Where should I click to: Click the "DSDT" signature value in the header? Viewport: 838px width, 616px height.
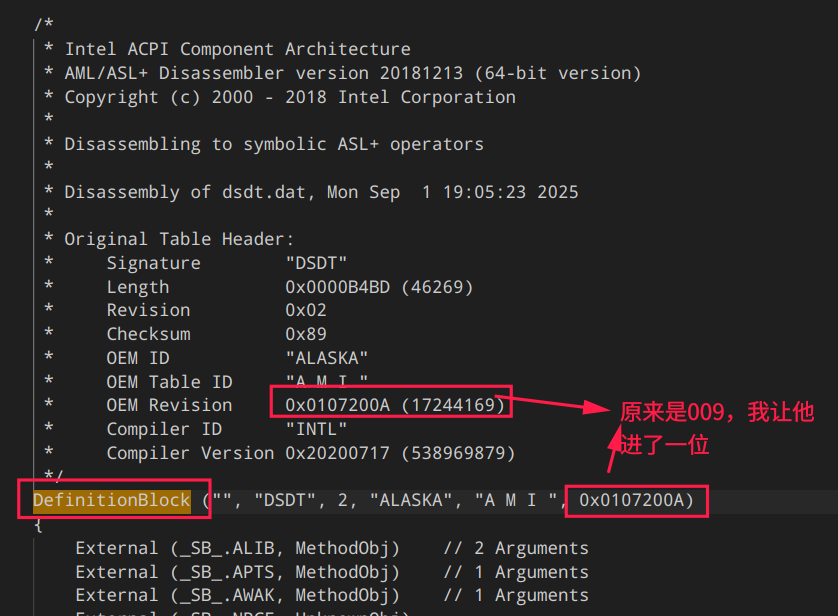[316, 263]
